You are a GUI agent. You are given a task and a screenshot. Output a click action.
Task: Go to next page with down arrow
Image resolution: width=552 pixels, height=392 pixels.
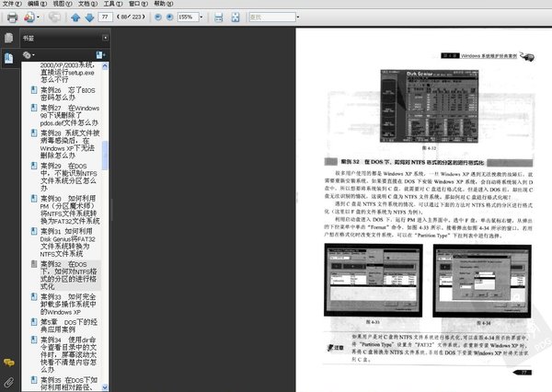89,17
